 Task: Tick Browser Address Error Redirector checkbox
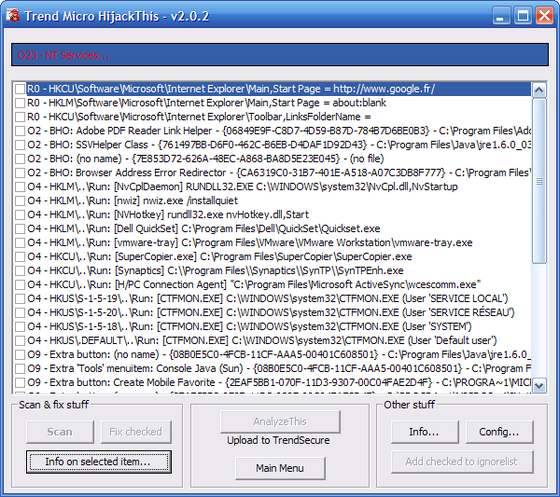tap(20, 173)
